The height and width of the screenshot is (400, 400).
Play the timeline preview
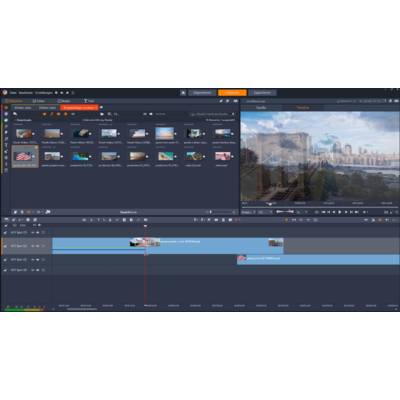click(340, 212)
